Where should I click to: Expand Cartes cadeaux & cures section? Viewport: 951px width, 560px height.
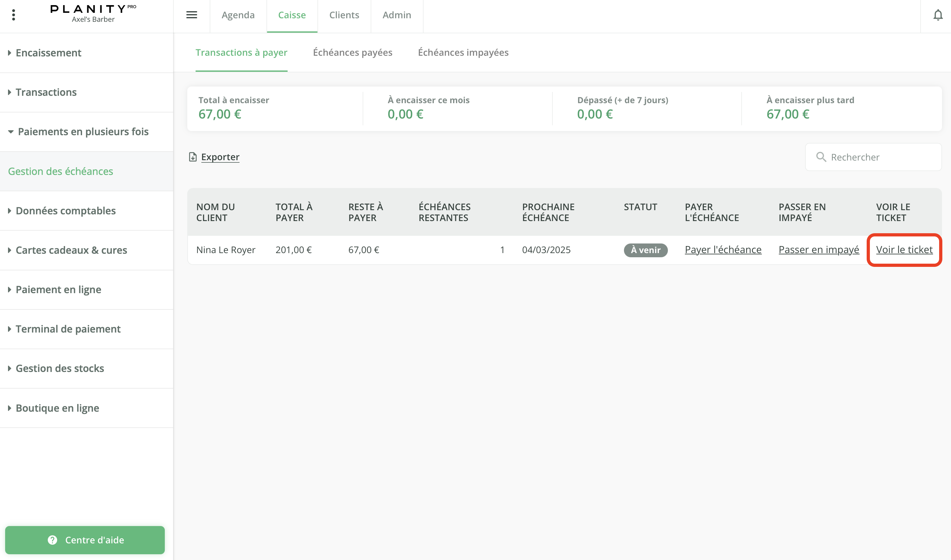72,250
